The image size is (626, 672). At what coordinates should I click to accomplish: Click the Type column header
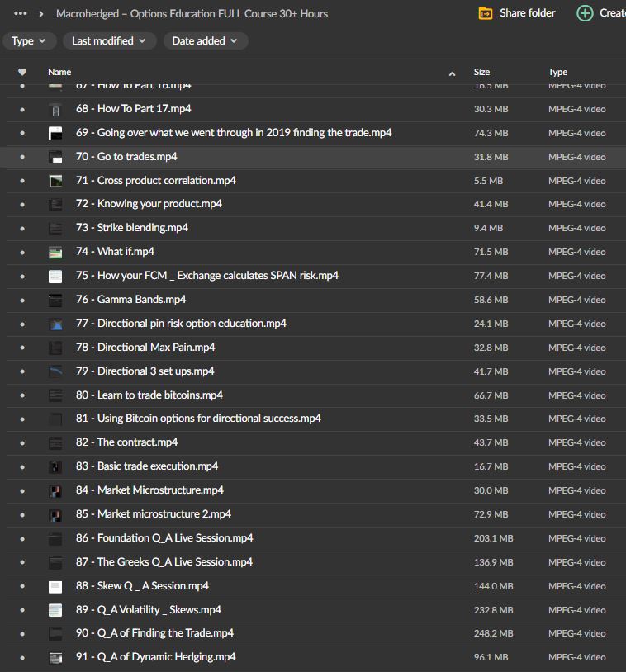557,73
